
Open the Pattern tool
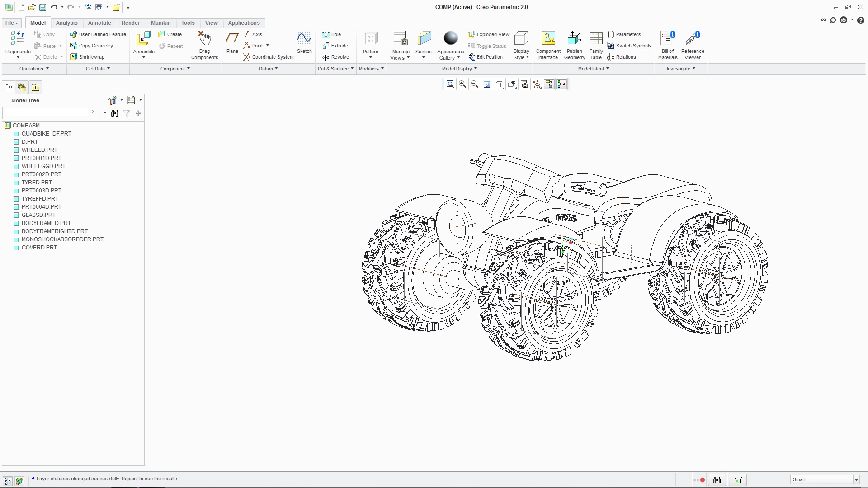(x=371, y=39)
